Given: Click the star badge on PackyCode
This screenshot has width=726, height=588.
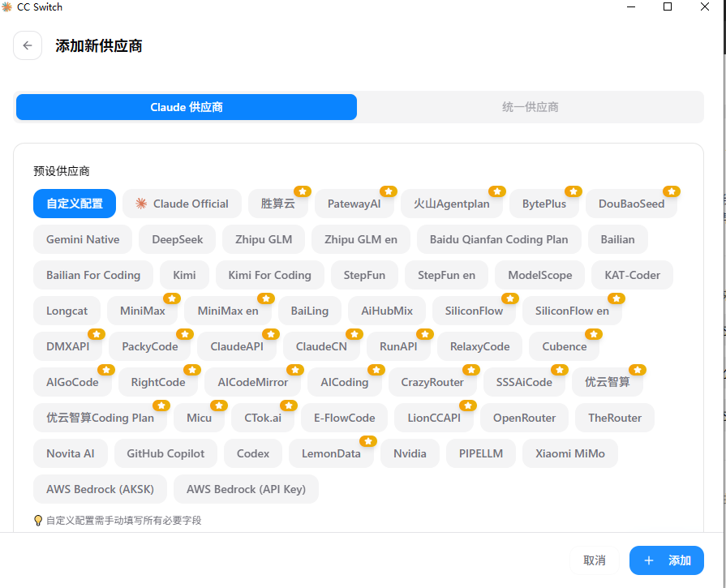Looking at the screenshot, I should [x=185, y=334].
